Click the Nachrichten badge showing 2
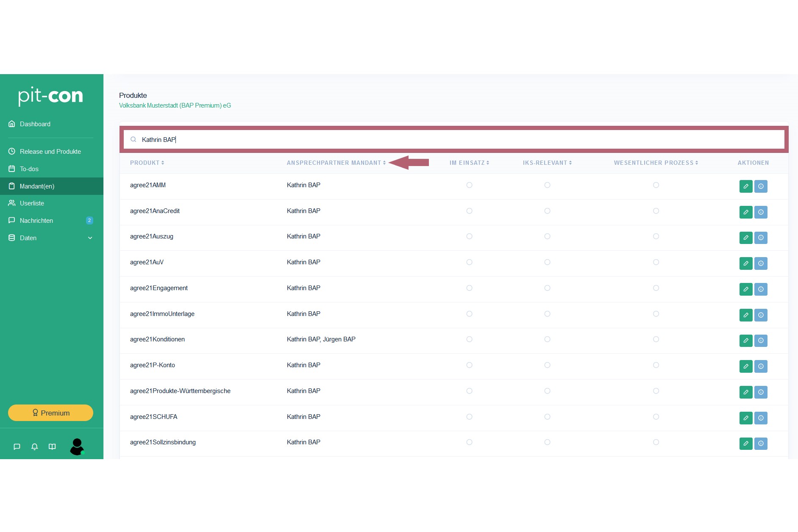Viewport: 798px width, 532px height. pyautogui.click(x=89, y=220)
